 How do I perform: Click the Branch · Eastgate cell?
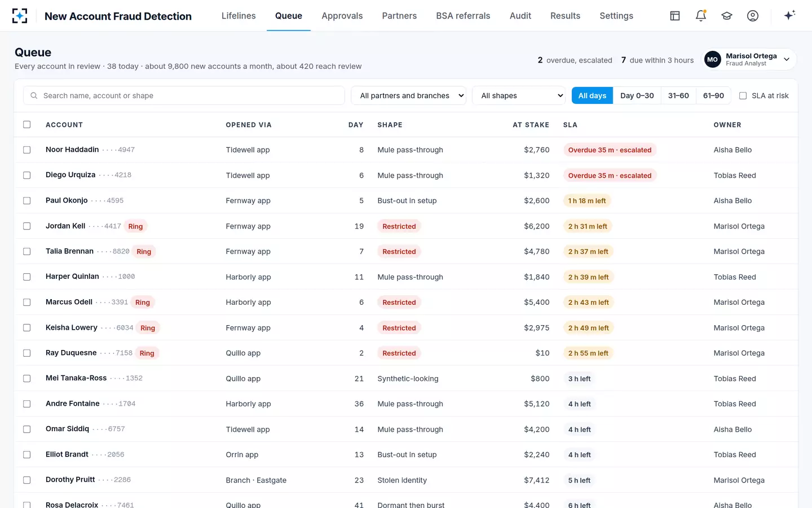pos(256,480)
